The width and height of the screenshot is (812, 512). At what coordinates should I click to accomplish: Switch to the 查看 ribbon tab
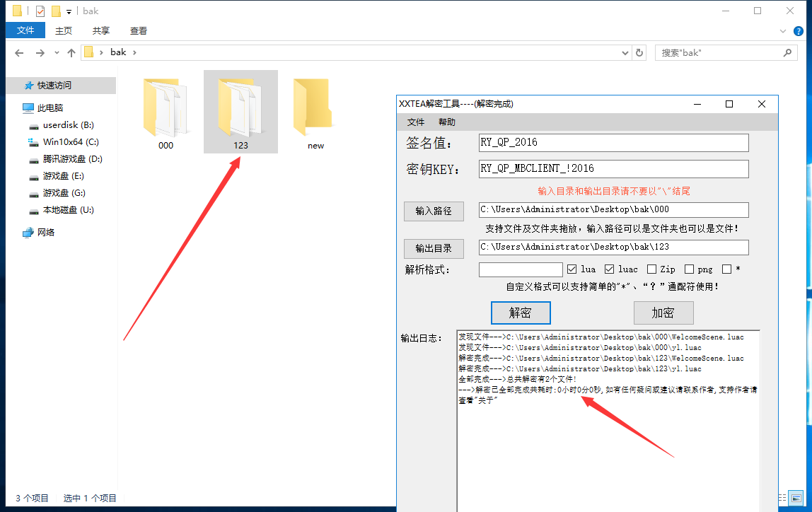[x=139, y=30]
